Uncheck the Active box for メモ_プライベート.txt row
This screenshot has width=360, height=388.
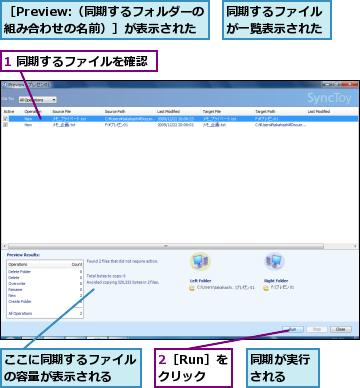(x=6, y=119)
